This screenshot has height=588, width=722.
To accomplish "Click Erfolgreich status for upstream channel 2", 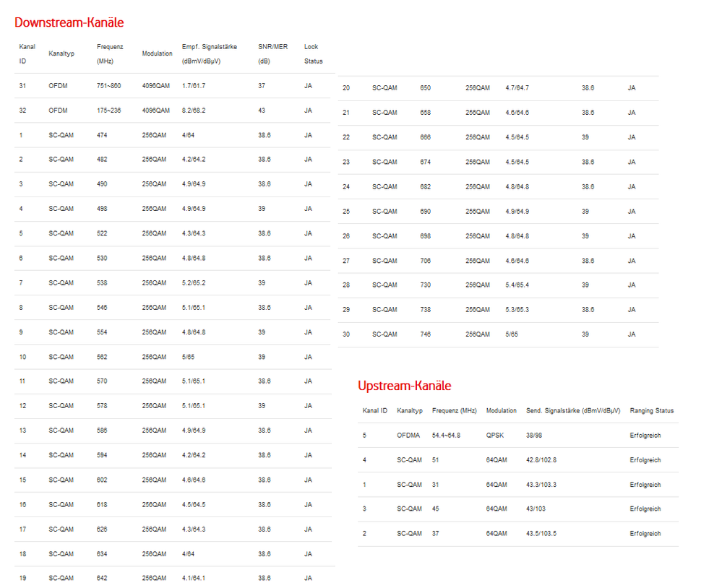I will point(645,534).
